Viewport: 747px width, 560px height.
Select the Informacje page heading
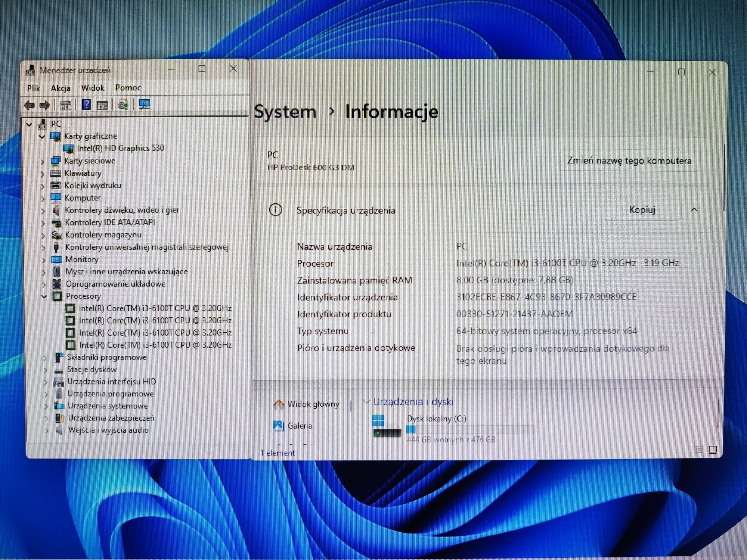tap(391, 112)
